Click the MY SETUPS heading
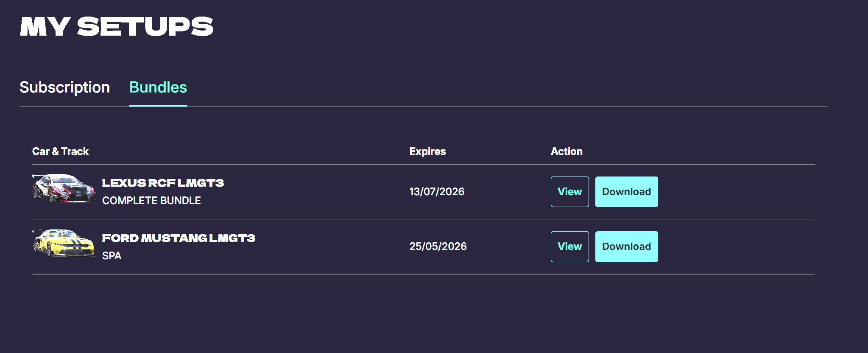Viewport: 868px width, 353px height. coord(117,26)
